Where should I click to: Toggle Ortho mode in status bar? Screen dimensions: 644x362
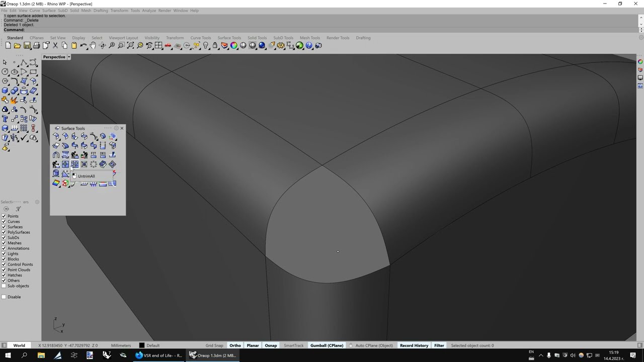point(235,345)
